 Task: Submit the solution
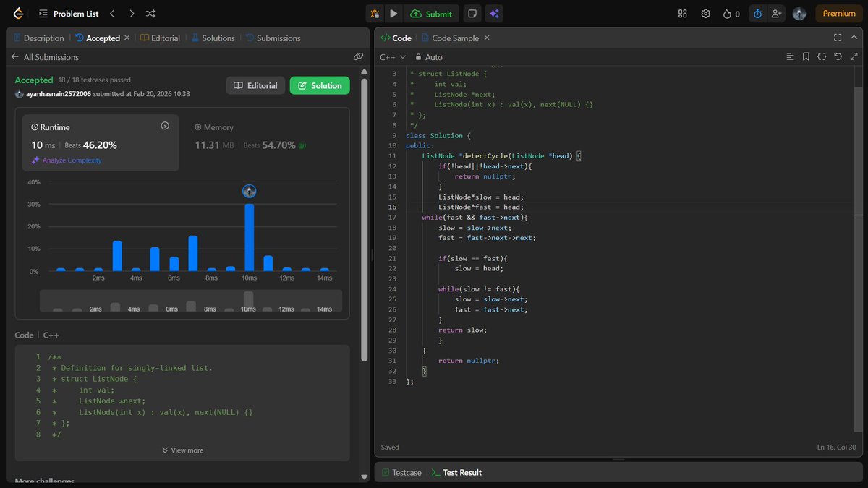point(431,14)
